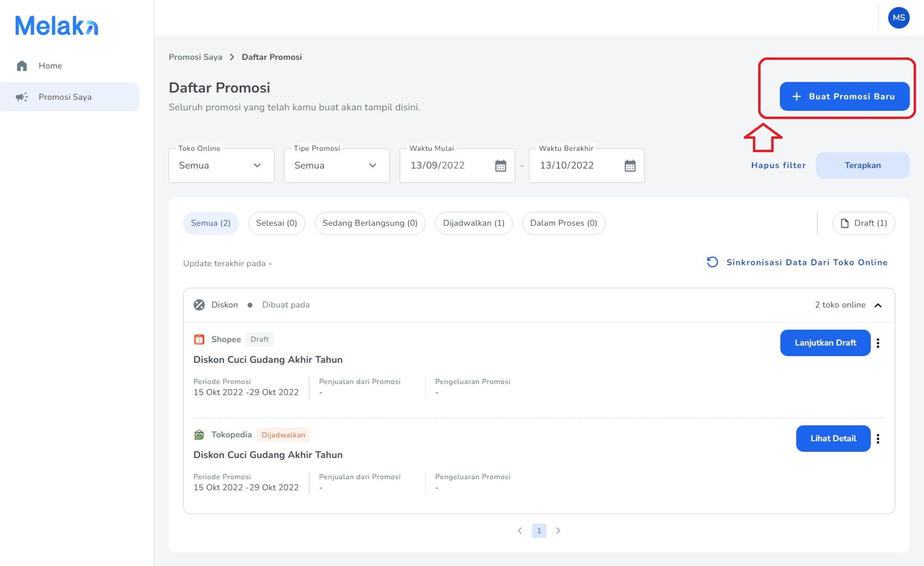Click the Tokopedia store name text
This screenshot has height=566, width=924.
point(231,434)
